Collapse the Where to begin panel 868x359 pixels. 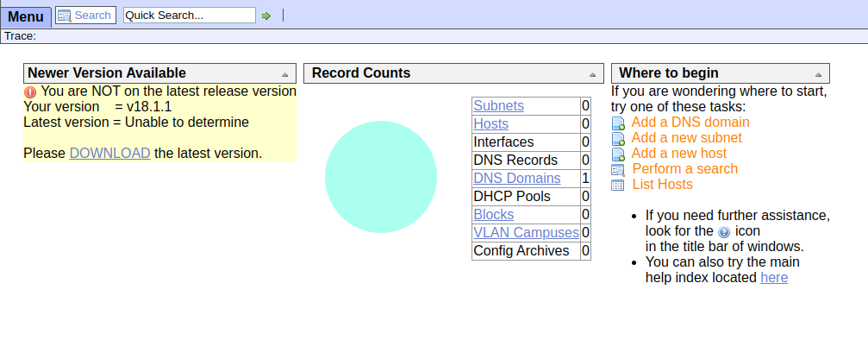coord(819,75)
